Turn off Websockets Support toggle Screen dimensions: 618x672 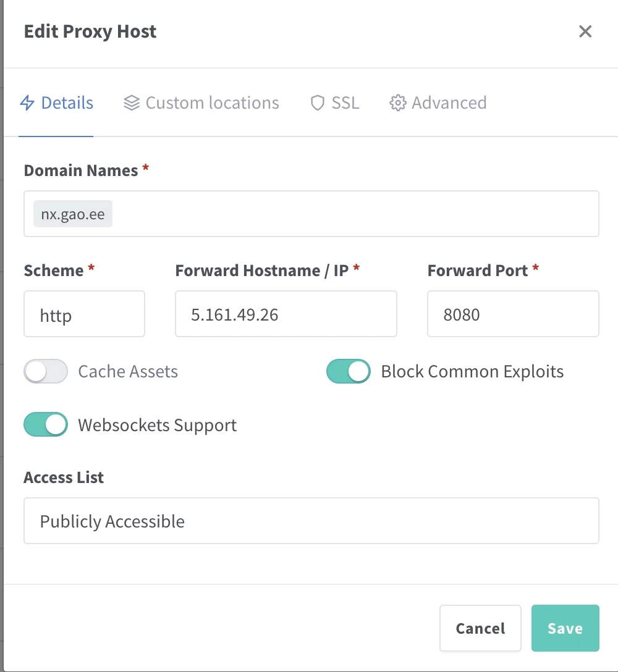pos(46,425)
